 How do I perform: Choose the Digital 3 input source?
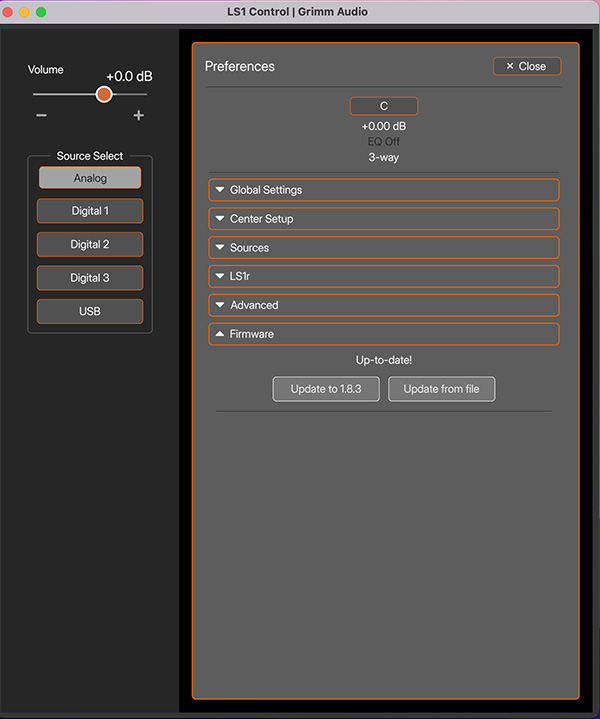(x=90, y=278)
